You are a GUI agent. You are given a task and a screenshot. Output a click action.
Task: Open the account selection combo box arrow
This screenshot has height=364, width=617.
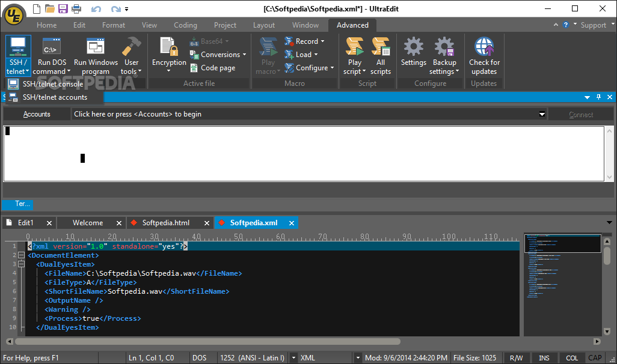point(542,114)
